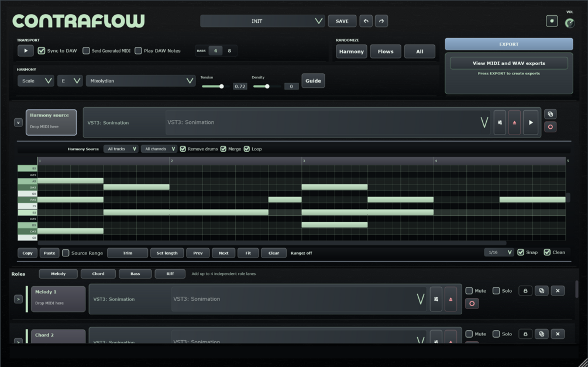Randomize Flows
588x367 pixels.
[386, 52]
